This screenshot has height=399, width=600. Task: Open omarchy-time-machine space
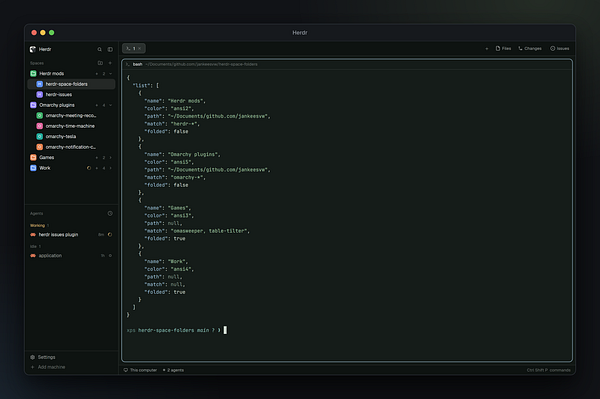tap(71, 126)
